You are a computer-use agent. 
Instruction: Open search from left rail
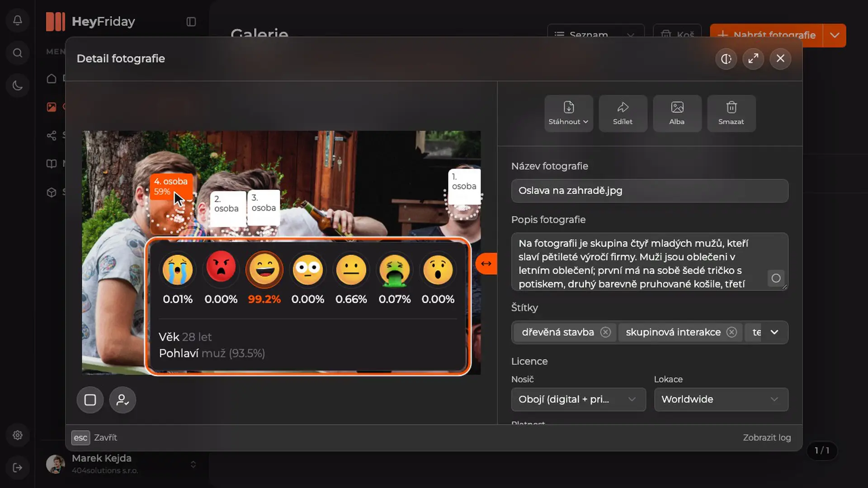click(x=18, y=53)
